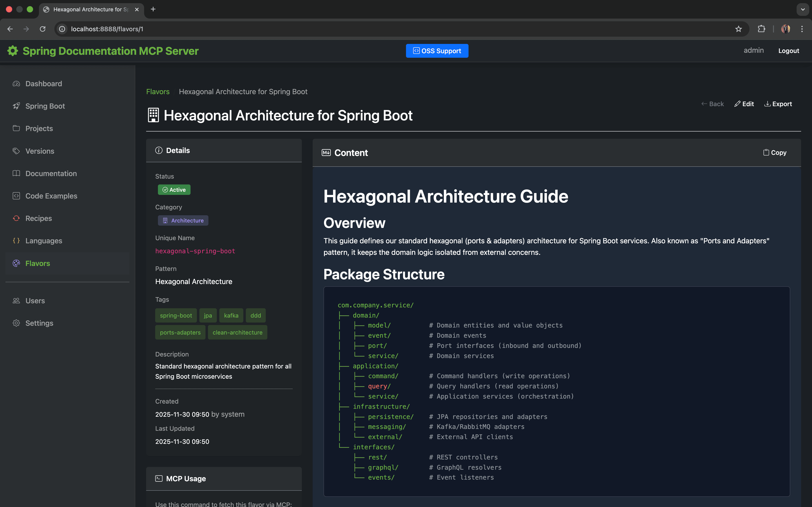Click the Recipes refresh-arrows icon
Screen dimensions: 812x507
pos(16,218)
